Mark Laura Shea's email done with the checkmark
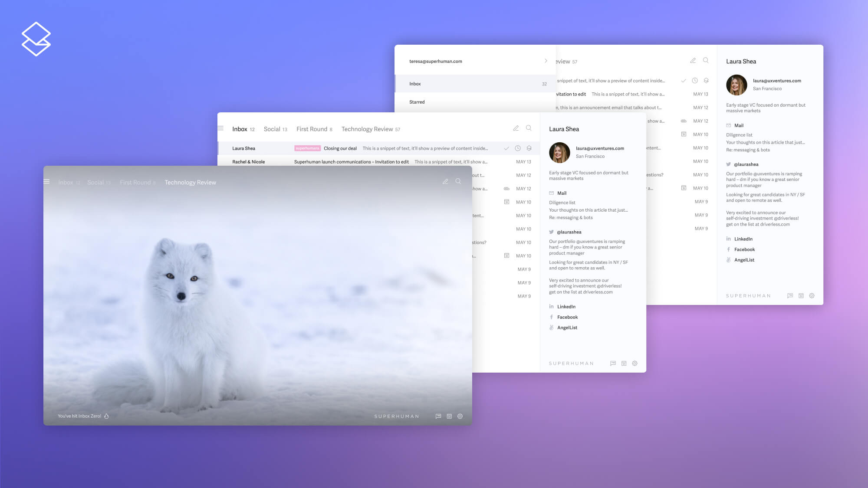 506,148
